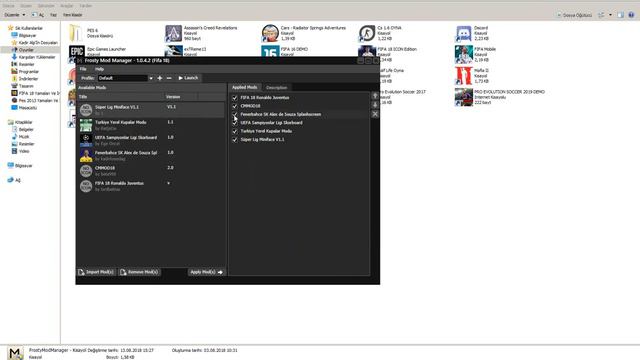Open PRO EVOLUTION SOCCER 2019 DEMO icon
The width and height of the screenshot is (640, 360).
click(x=464, y=97)
